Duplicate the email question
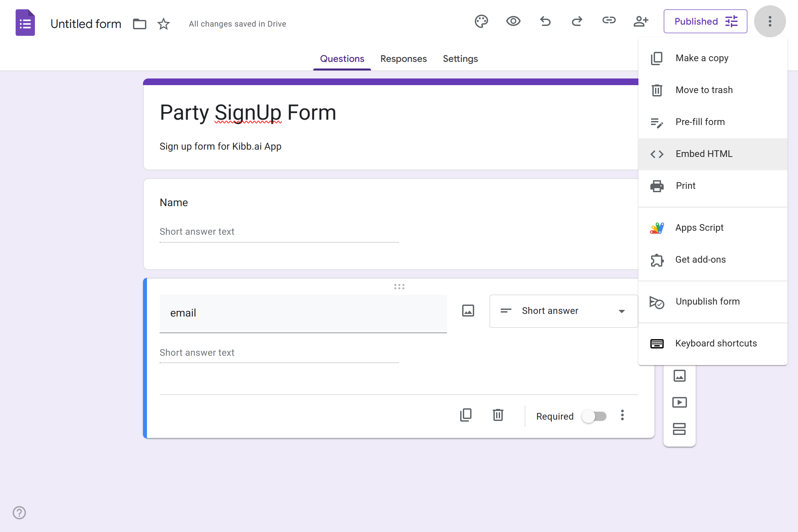 (x=466, y=415)
